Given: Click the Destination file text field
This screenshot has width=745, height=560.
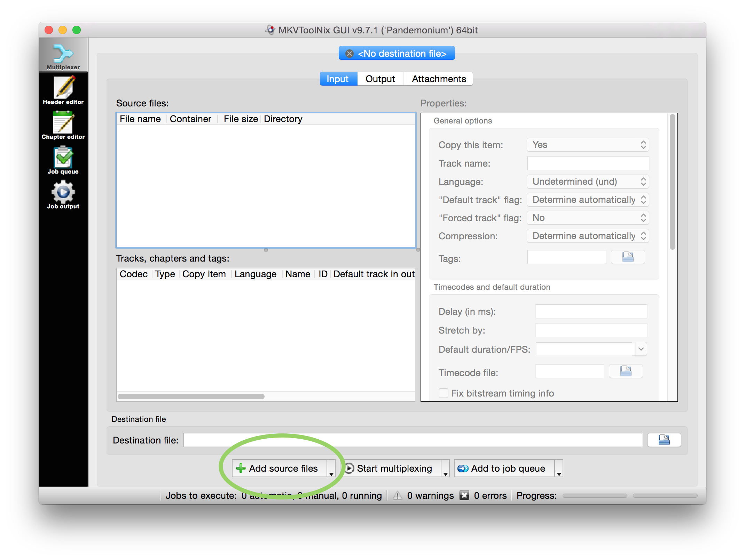Looking at the screenshot, I should [x=413, y=440].
